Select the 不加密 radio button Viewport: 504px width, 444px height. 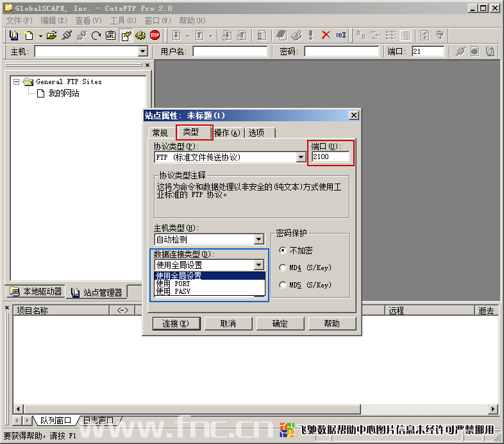click(283, 250)
